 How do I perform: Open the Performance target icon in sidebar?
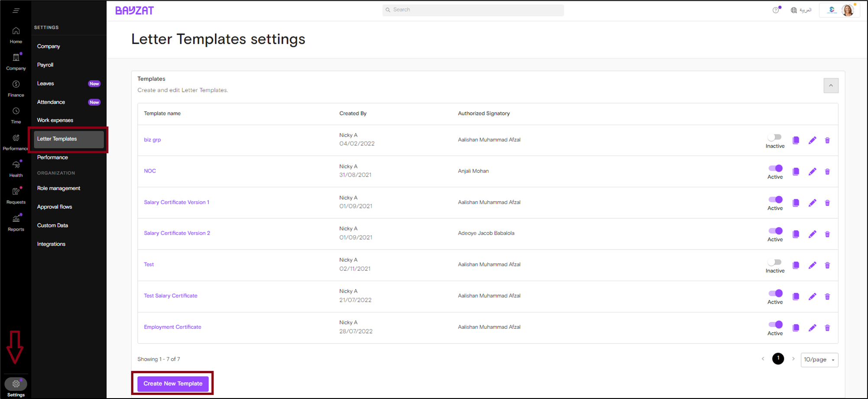[x=16, y=138]
